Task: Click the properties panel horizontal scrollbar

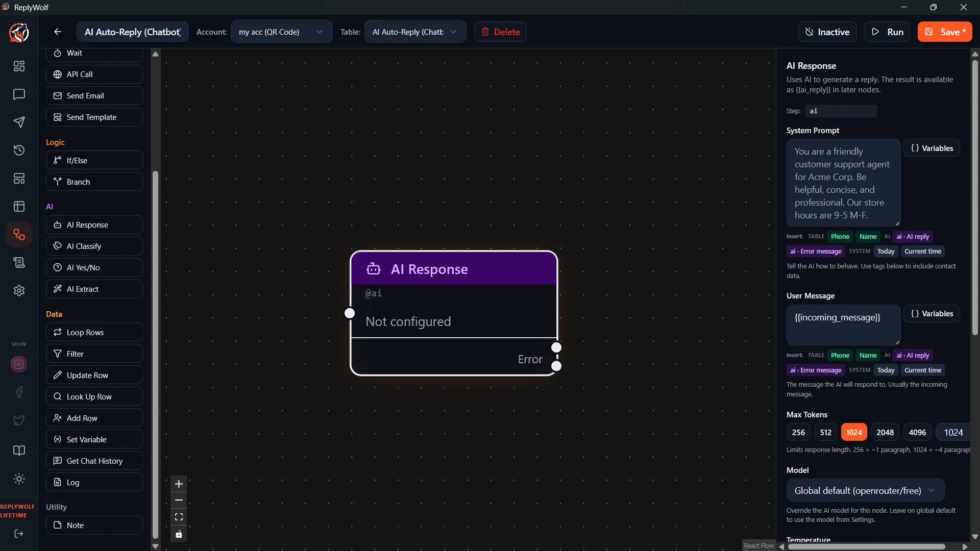Action: point(866,546)
